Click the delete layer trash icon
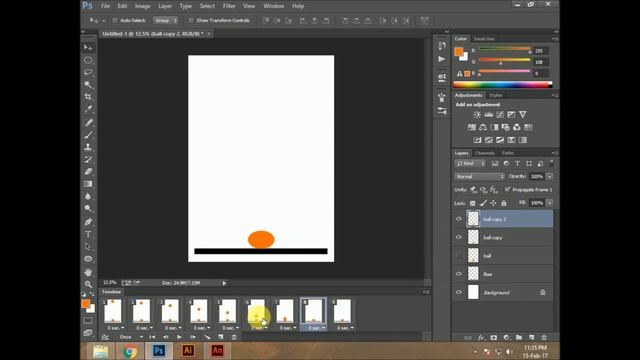This screenshot has width=640, height=360. coord(544,338)
